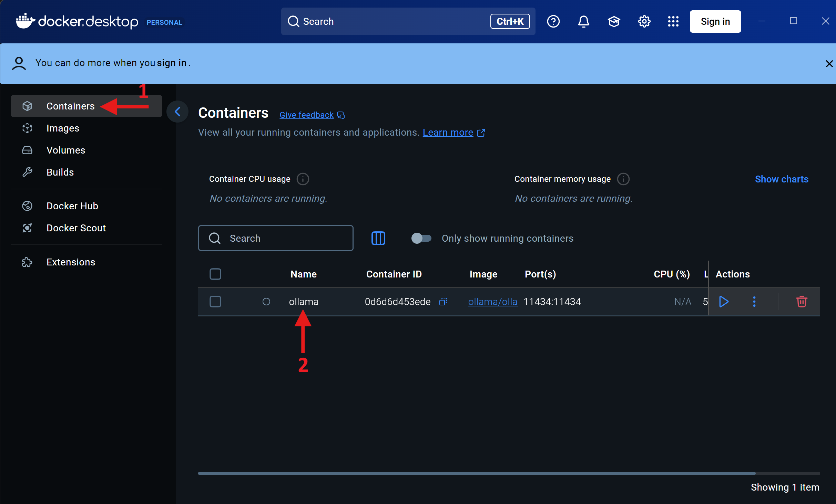This screenshot has height=504, width=836.
Task: Focus the top Search bar
Action: (408, 21)
